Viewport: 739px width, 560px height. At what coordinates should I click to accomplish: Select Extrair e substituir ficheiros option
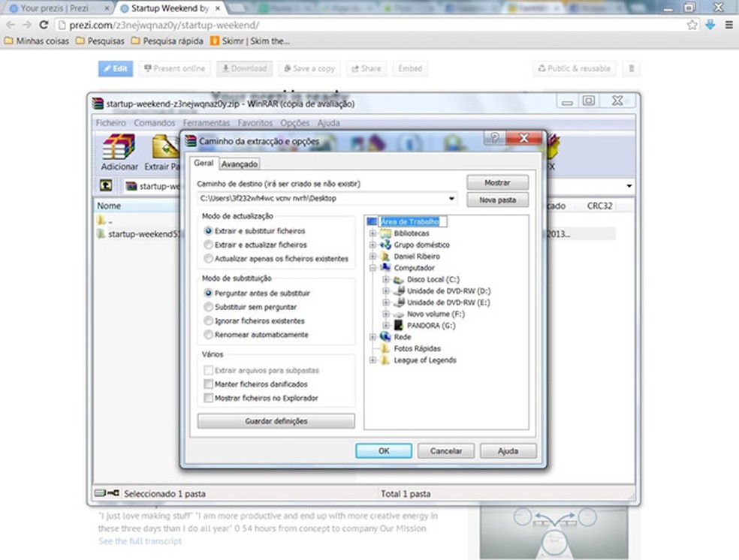point(255,230)
